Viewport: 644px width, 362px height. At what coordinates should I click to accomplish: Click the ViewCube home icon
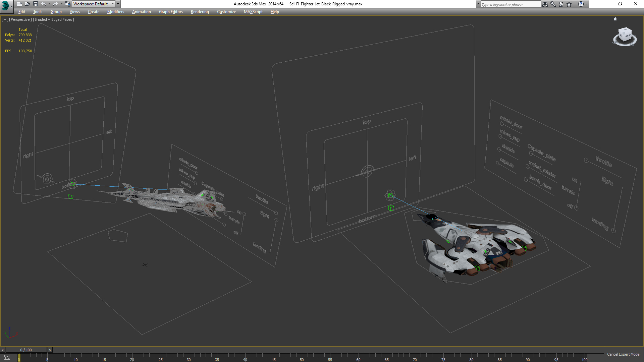tap(615, 19)
